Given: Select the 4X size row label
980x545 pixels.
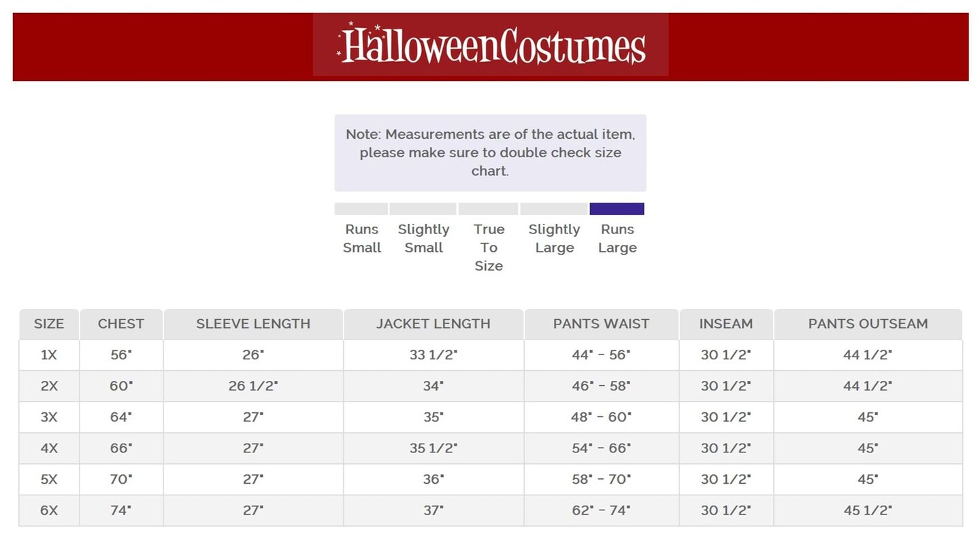Looking at the screenshot, I should 49,448.
